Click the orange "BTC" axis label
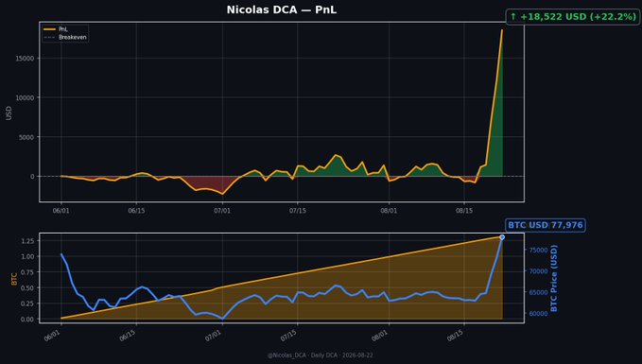Viewport: 642px width, 364px height. point(14,279)
